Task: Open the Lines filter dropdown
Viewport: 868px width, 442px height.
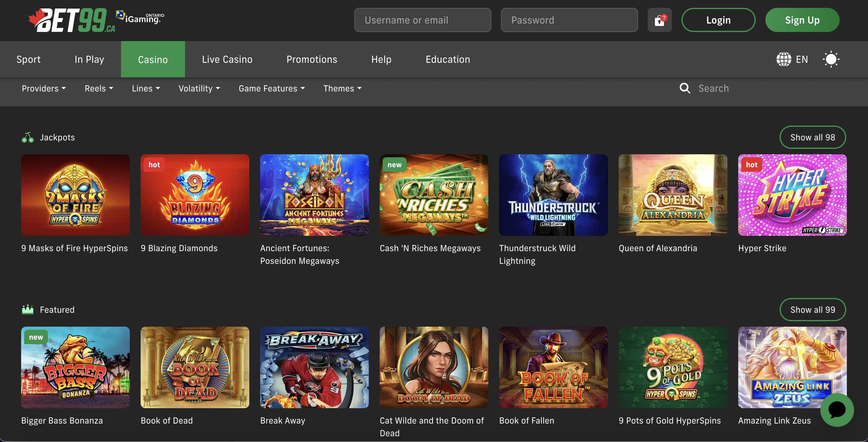Action: point(146,88)
